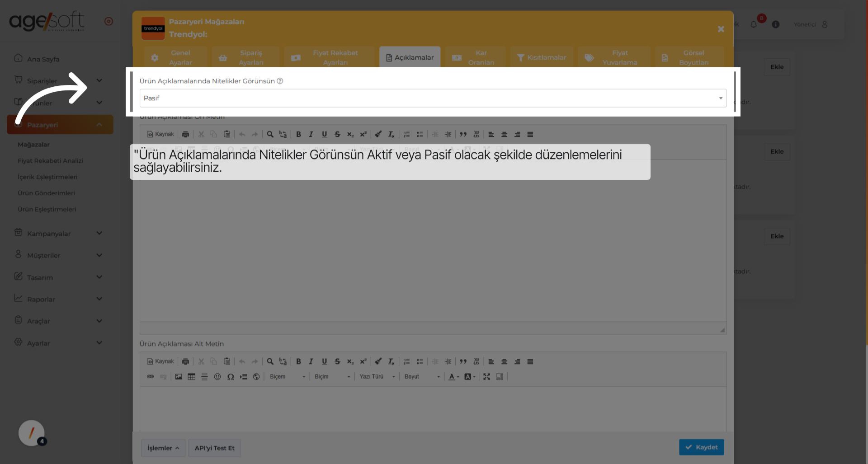The height and width of the screenshot is (464, 868).
Task: Open Mağazalar sidebar link
Action: [34, 145]
